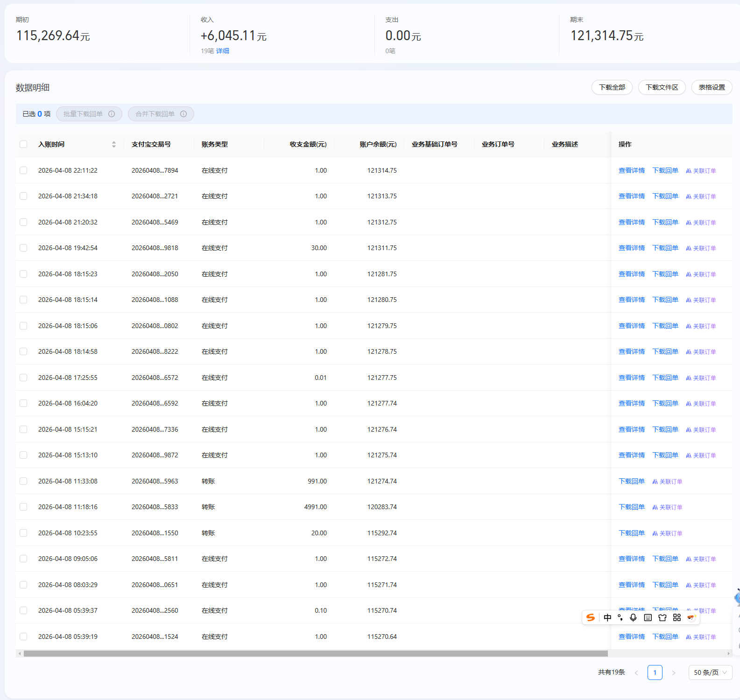This screenshot has width=740, height=700.
Task: Toggle Chinese/English input mode in IME bar
Action: 607,617
